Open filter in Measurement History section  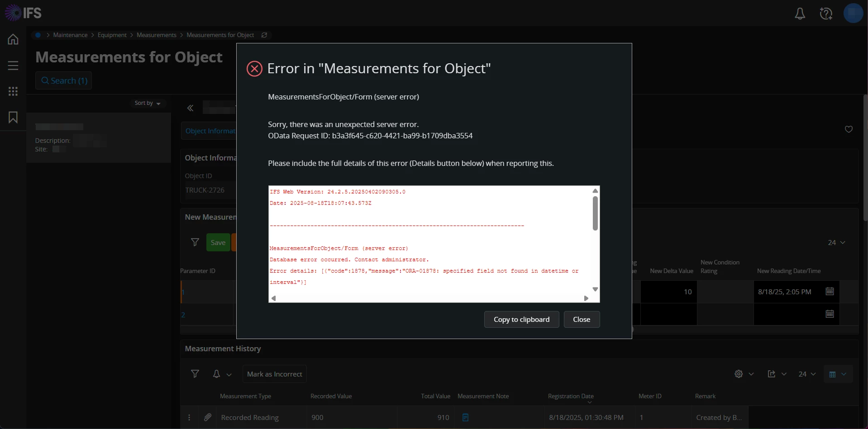point(195,374)
